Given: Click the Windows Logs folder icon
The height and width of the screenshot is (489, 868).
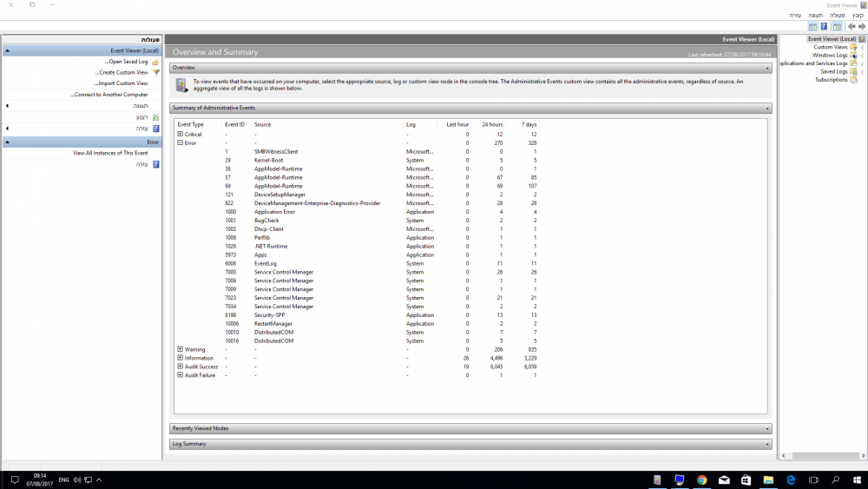Looking at the screenshot, I should (x=853, y=56).
